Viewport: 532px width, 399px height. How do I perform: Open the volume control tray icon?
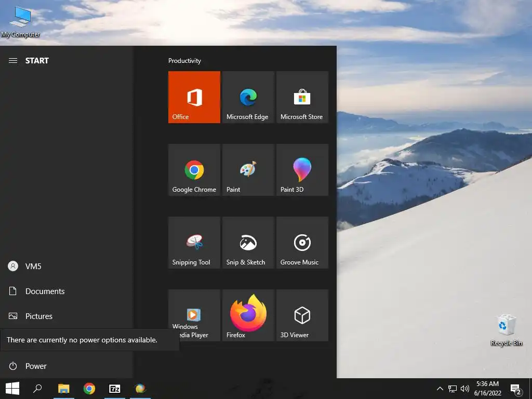point(464,389)
